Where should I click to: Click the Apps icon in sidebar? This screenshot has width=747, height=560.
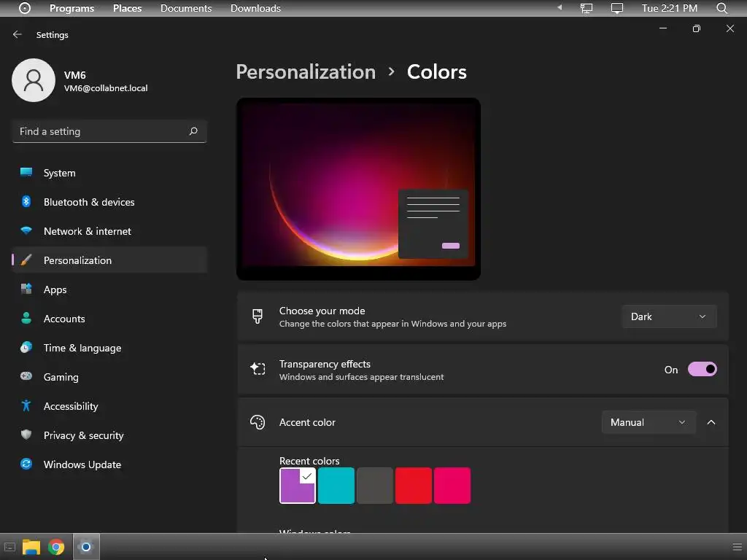click(x=26, y=289)
